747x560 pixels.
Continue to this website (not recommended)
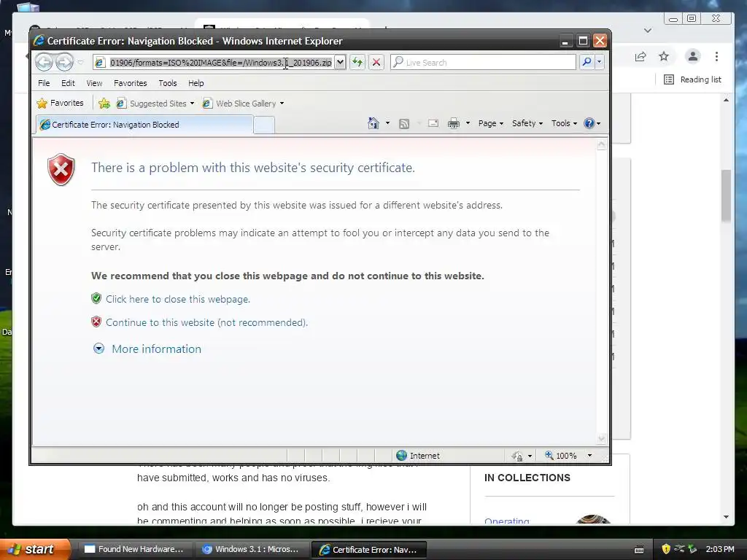[x=206, y=322]
